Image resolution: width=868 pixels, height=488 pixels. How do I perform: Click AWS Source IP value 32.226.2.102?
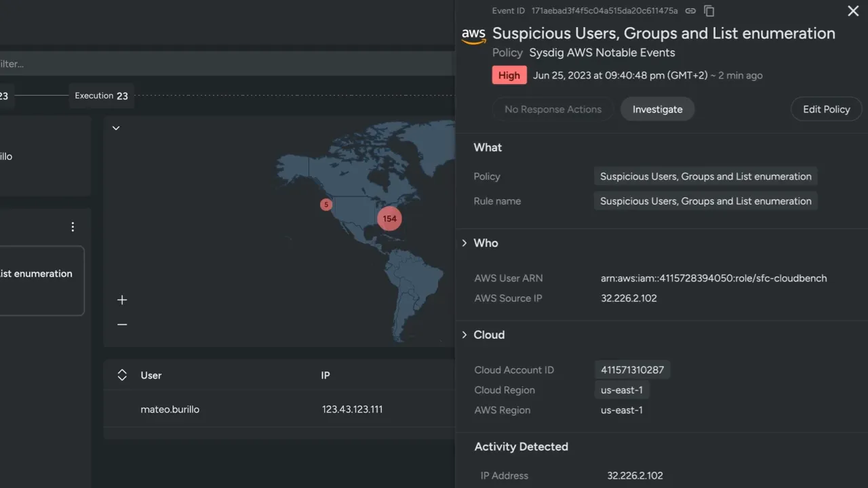[x=629, y=298]
